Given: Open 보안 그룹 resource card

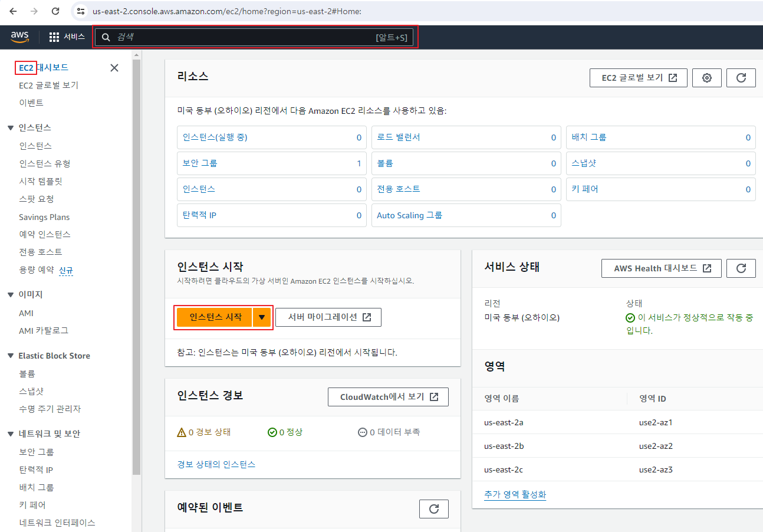Looking at the screenshot, I should (272, 163).
